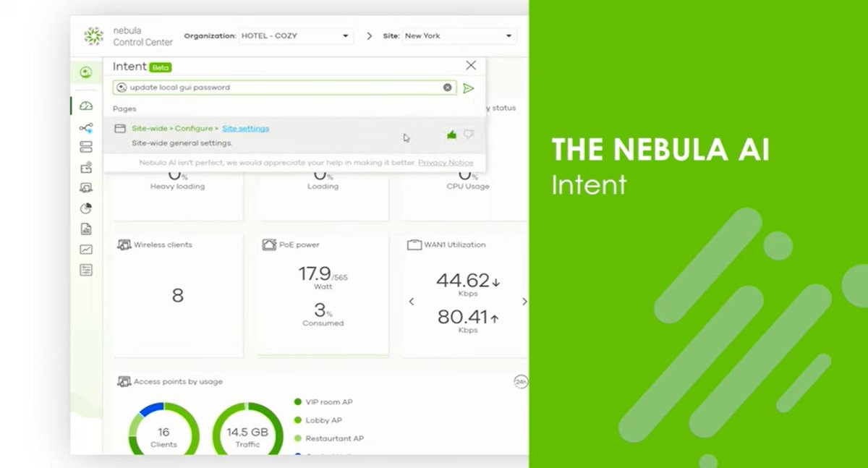Close the Intent panel
Screen dimensions: 868x468
point(471,65)
